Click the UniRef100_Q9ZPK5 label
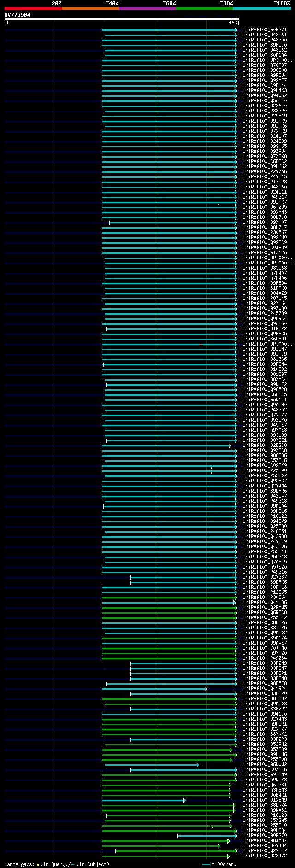Viewport: 295px width, 868px height. click(x=265, y=121)
